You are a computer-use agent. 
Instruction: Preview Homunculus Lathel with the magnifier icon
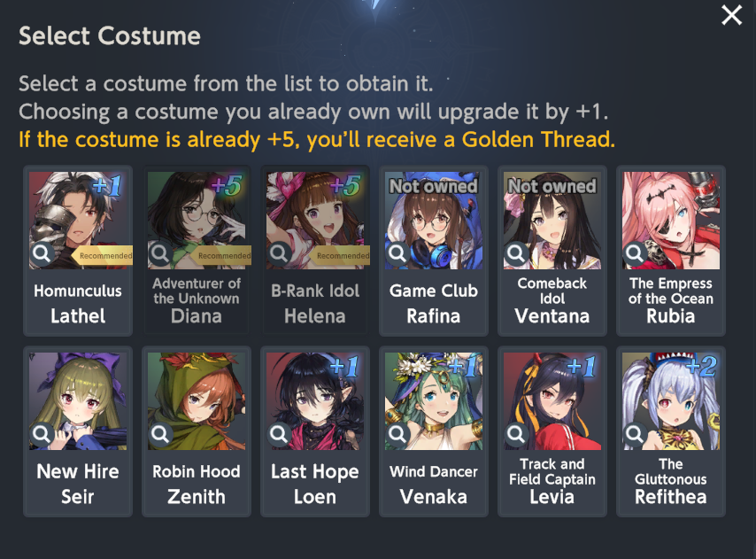[x=42, y=253]
